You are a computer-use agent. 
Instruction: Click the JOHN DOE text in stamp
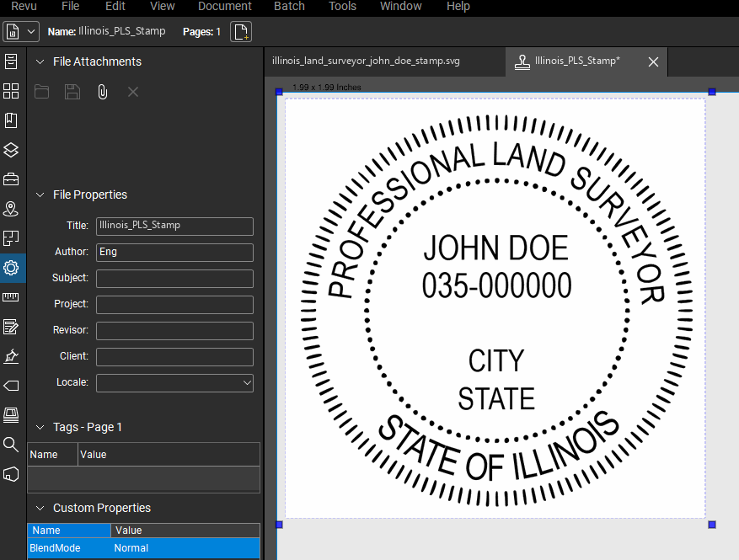495,248
